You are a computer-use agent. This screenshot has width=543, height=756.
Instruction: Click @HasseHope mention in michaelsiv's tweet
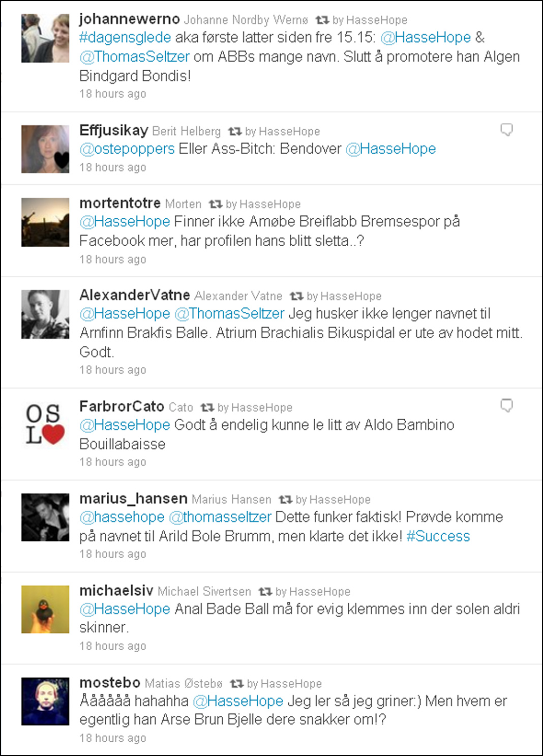click(125, 609)
